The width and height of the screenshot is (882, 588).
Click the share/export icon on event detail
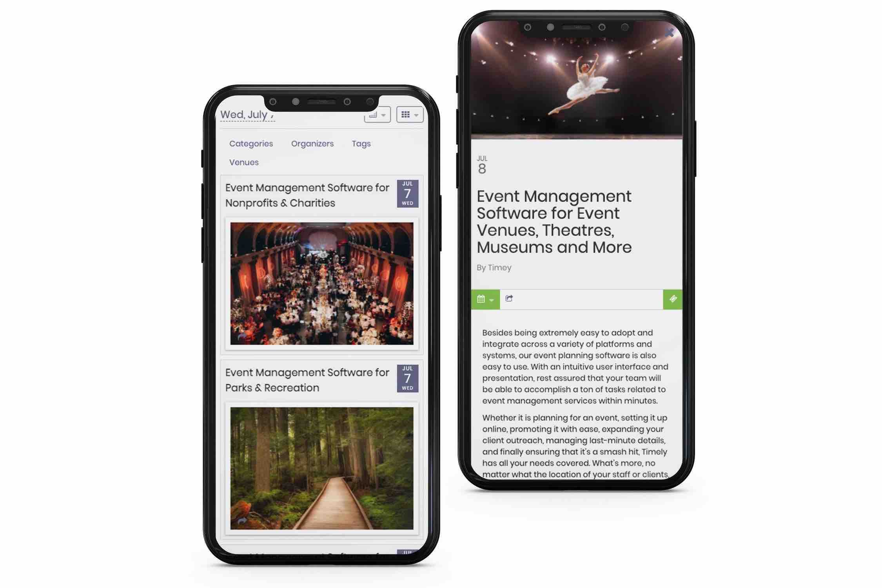click(509, 299)
